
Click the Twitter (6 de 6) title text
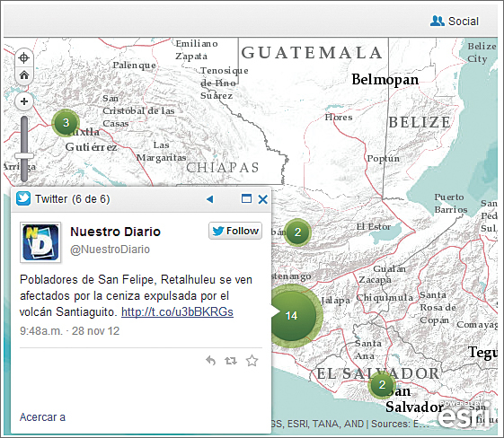[x=73, y=199]
